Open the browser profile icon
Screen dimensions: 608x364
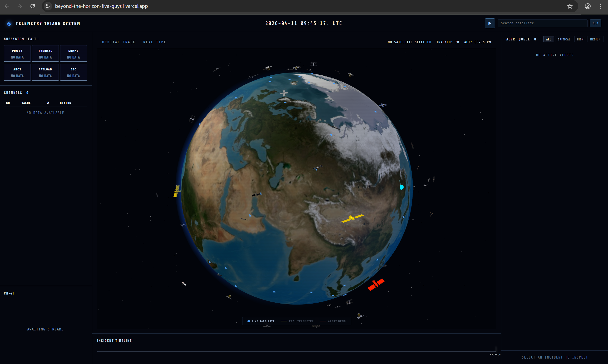(x=588, y=6)
